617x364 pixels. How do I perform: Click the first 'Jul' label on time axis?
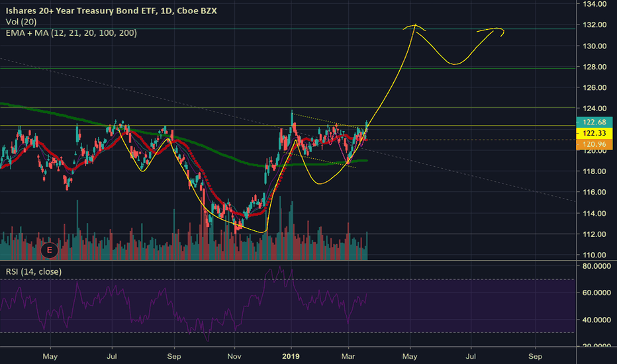(112, 357)
